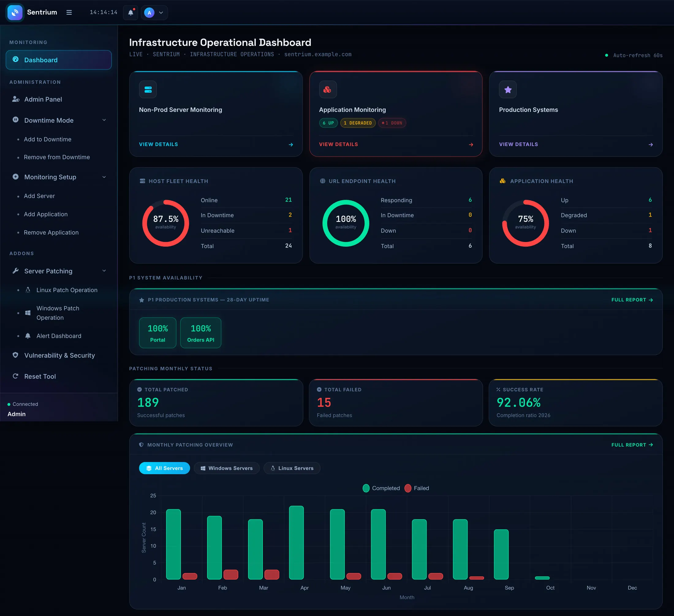Image resolution: width=674 pixels, height=616 pixels.
Task: Click the 1 DEGRADED status badge
Action: (x=358, y=123)
